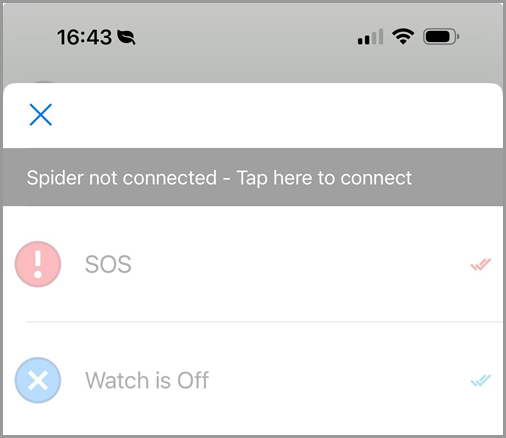This screenshot has width=506, height=438.
Task: Tap the Spider not connected banner
Action: click(253, 177)
